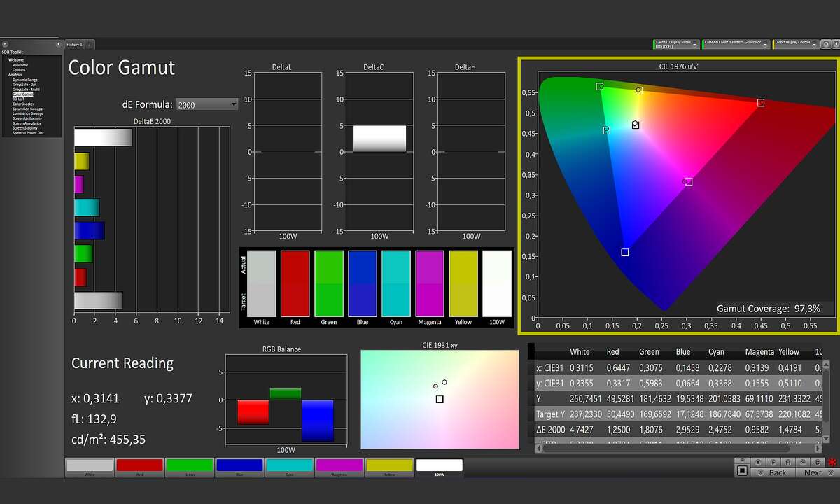Click the Green Y value 181,4632

tap(655, 398)
